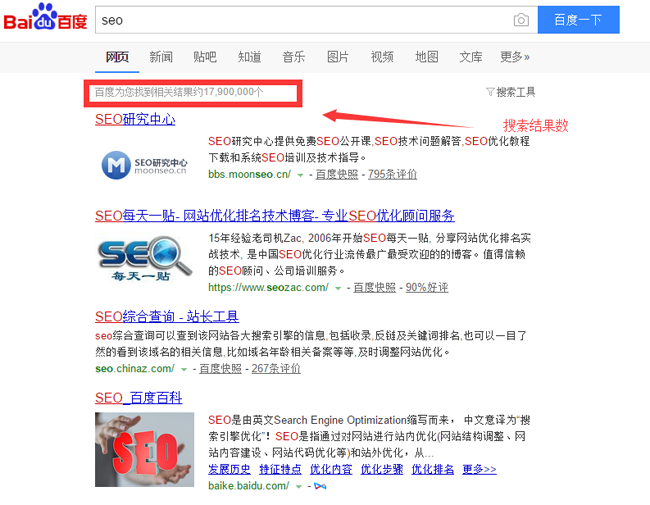Expand dropdown arrow beside baike.baidu.com
The height and width of the screenshot is (505, 650).
tap(298, 487)
